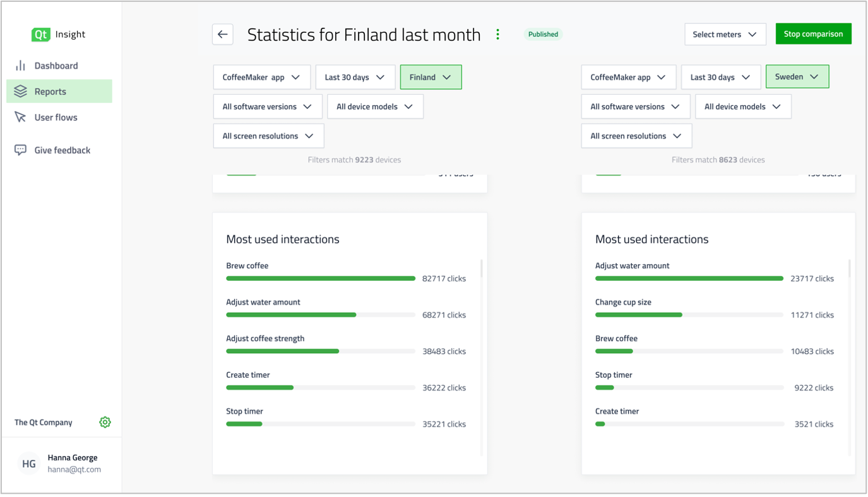
Task: Click the Brew coffee progress bar for Finland
Action: [x=321, y=278]
